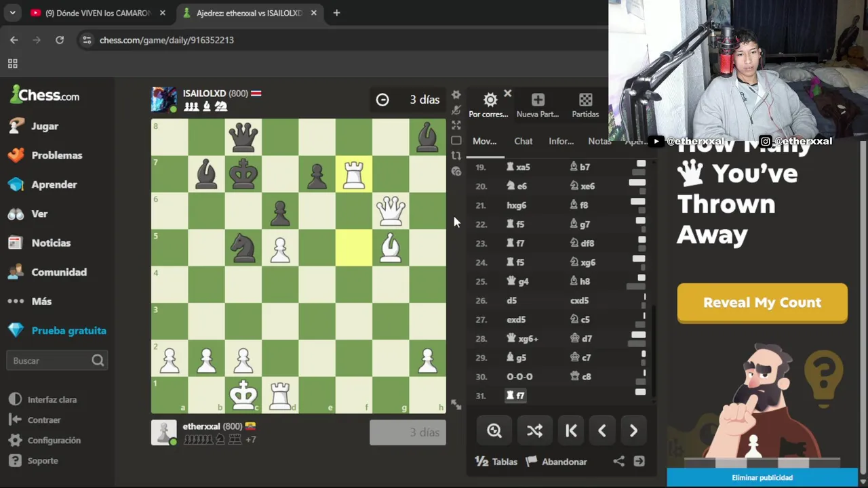868x488 pixels.
Task: Select black move d7 on row 28
Action: [x=581, y=338]
